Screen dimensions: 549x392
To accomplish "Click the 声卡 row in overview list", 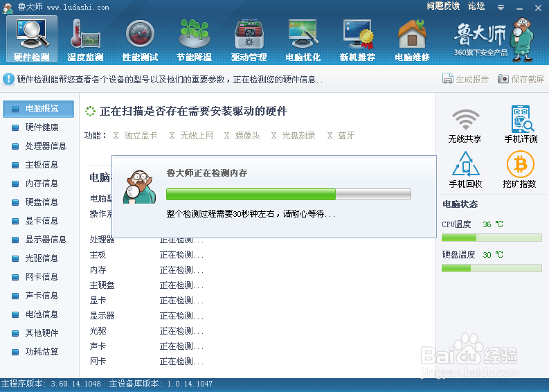I will coord(147,346).
